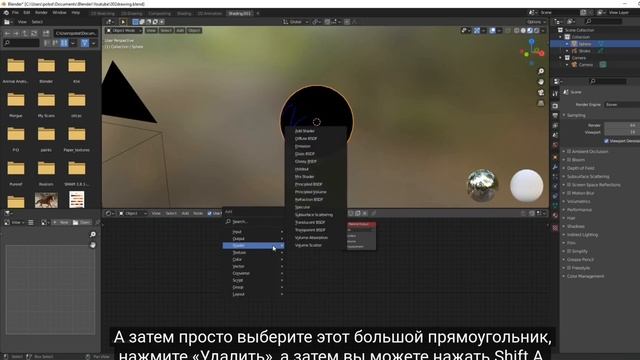
Task: Open the horse image thumbnail
Action: tap(46, 200)
